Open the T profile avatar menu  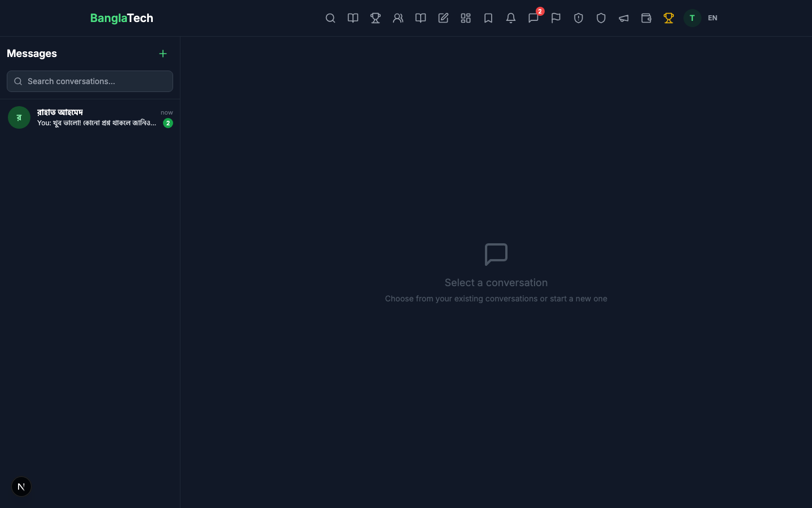click(692, 18)
